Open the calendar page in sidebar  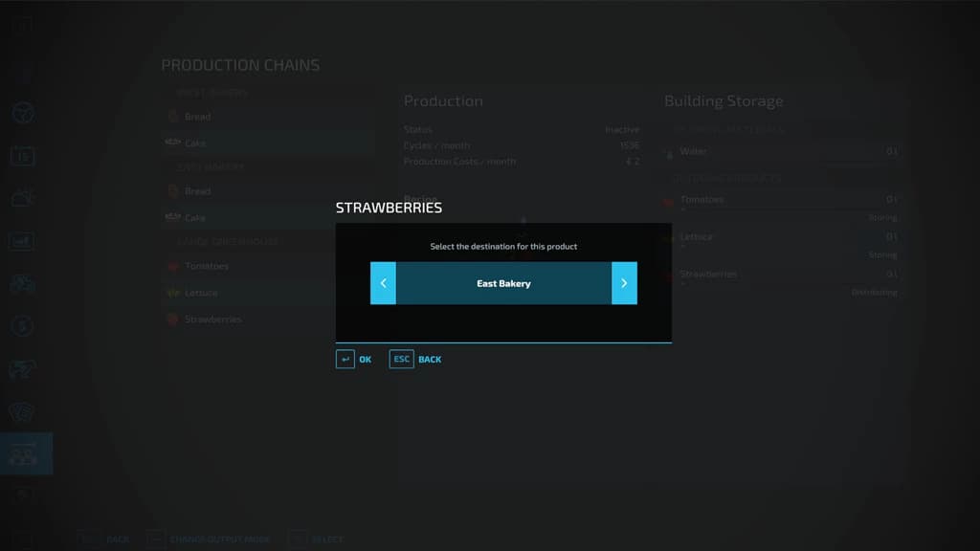(x=23, y=156)
